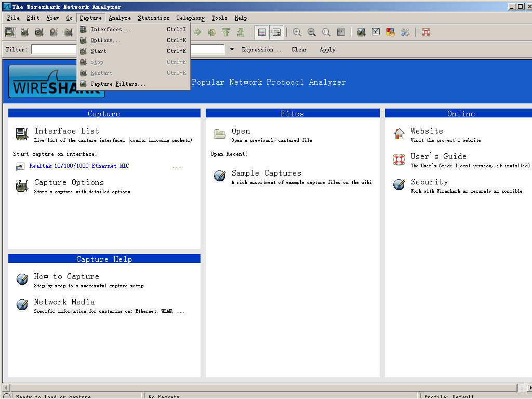Choose Start from the Capture menu
Screen dimensions: 532x399
point(134,51)
